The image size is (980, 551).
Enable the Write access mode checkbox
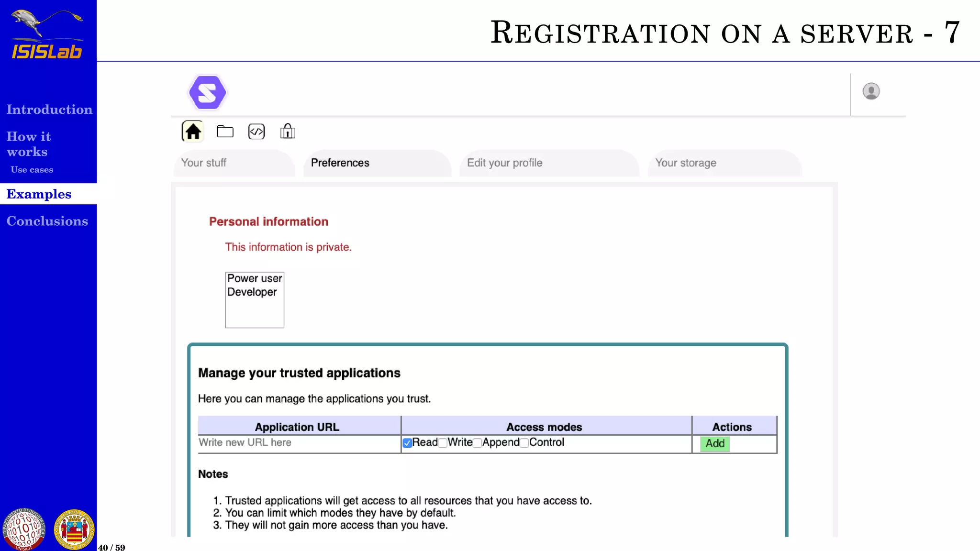click(443, 443)
